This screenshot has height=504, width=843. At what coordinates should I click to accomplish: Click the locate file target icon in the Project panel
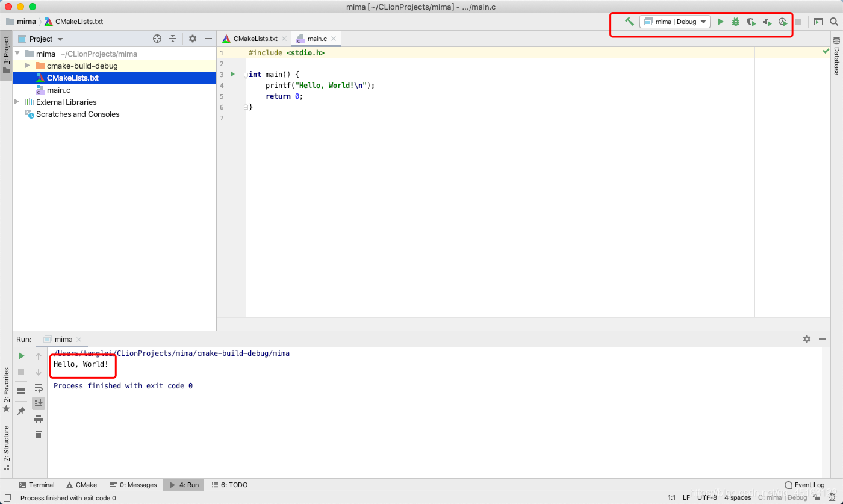(x=157, y=39)
